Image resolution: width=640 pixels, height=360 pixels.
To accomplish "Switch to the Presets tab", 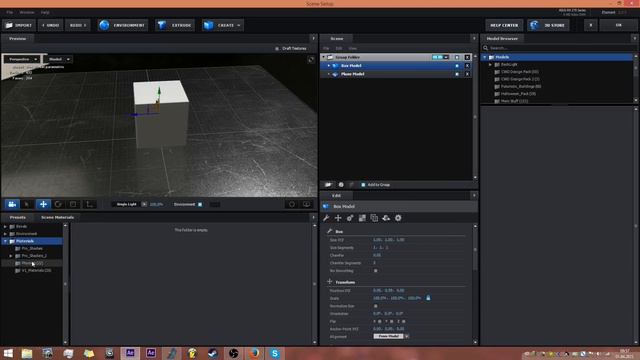I will coord(18,217).
